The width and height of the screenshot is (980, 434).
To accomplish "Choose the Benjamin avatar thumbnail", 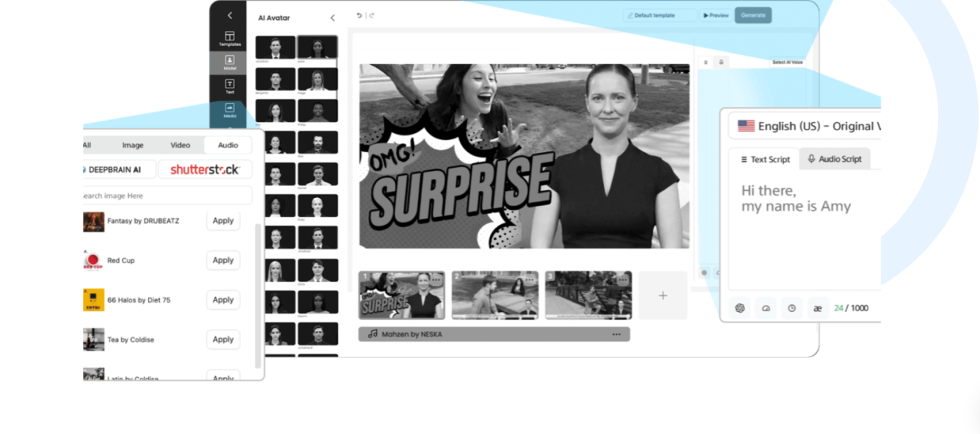I will pyautogui.click(x=275, y=80).
